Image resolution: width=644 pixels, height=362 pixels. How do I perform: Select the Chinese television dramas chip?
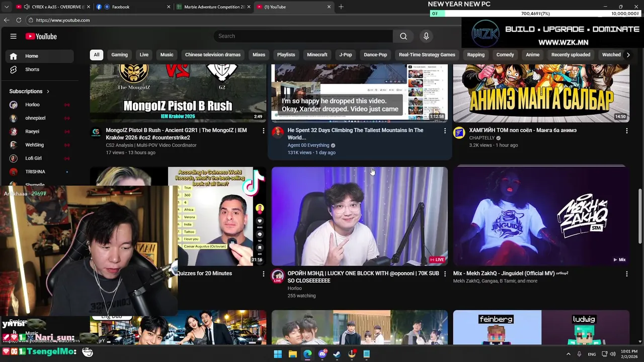click(213, 55)
